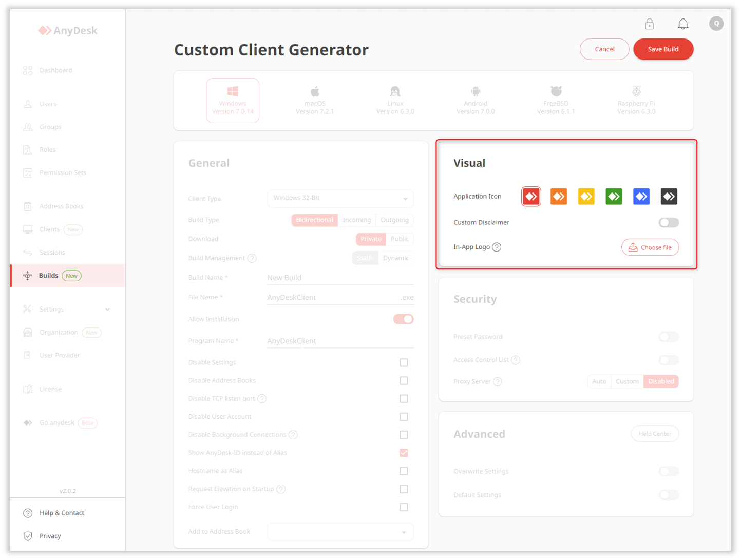The height and width of the screenshot is (560, 741).
Task: Open Clients in sidebar
Action: (x=67, y=229)
